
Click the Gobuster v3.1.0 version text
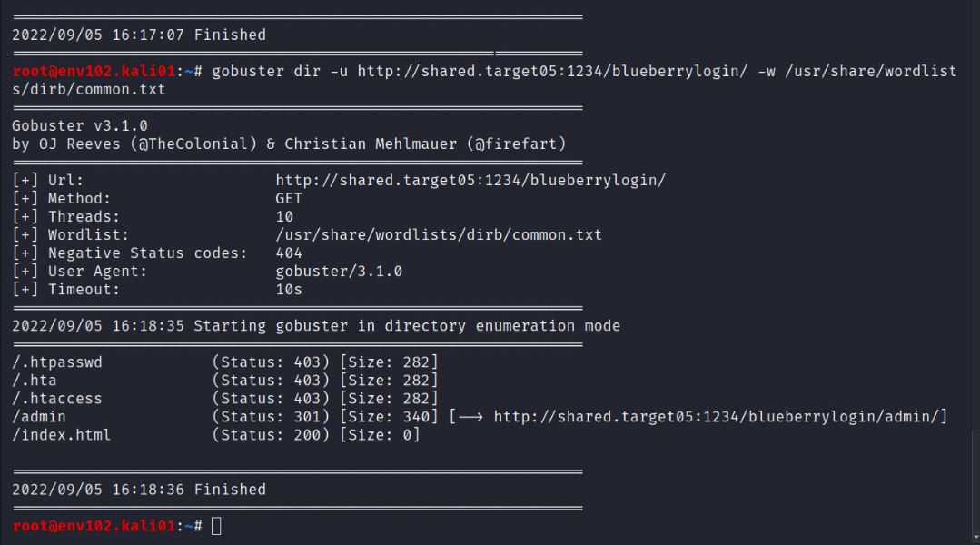pos(80,125)
